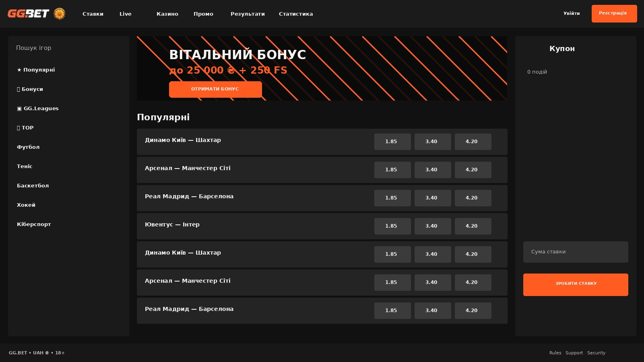
Task: Click the Реєстрація button
Action: 614,13
